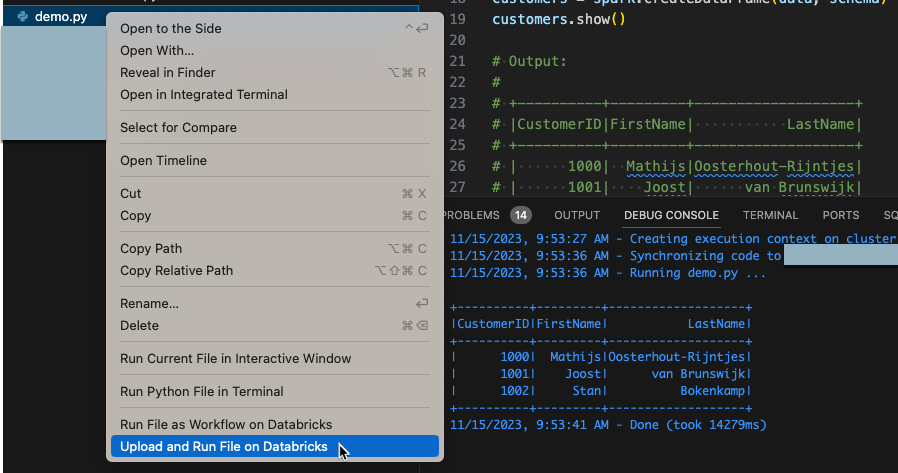Choose Open to the Side
Viewport: 898px width, 473px height.
(x=170, y=29)
